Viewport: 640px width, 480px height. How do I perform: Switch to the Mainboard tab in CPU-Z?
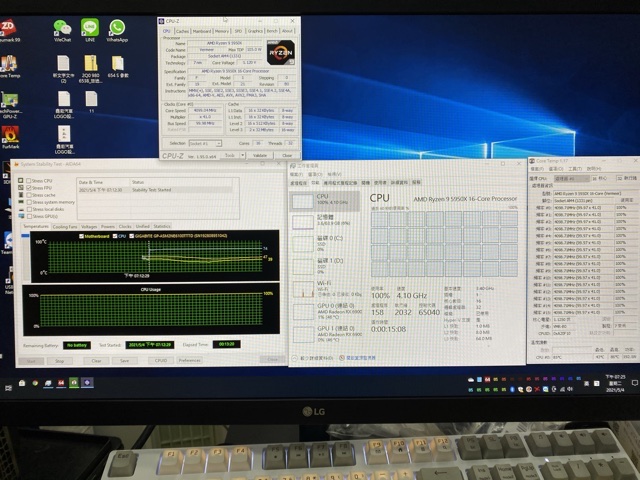pos(202,31)
